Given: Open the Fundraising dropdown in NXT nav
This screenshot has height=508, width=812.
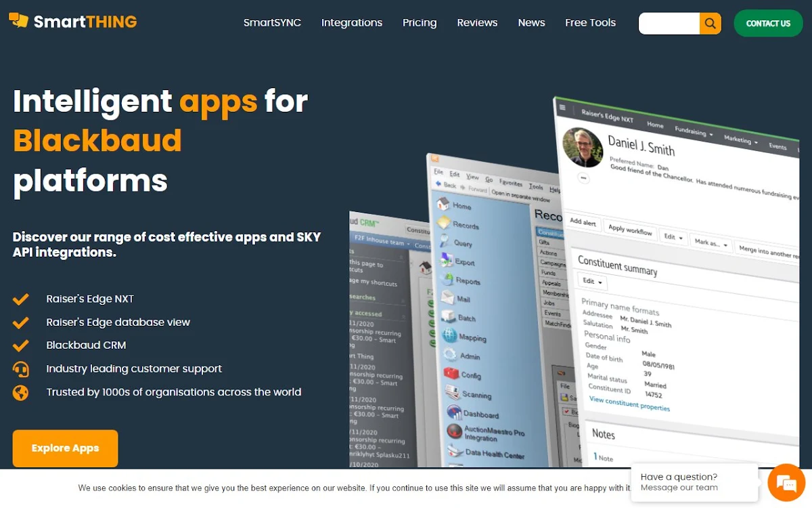Looking at the screenshot, I should click(694, 132).
